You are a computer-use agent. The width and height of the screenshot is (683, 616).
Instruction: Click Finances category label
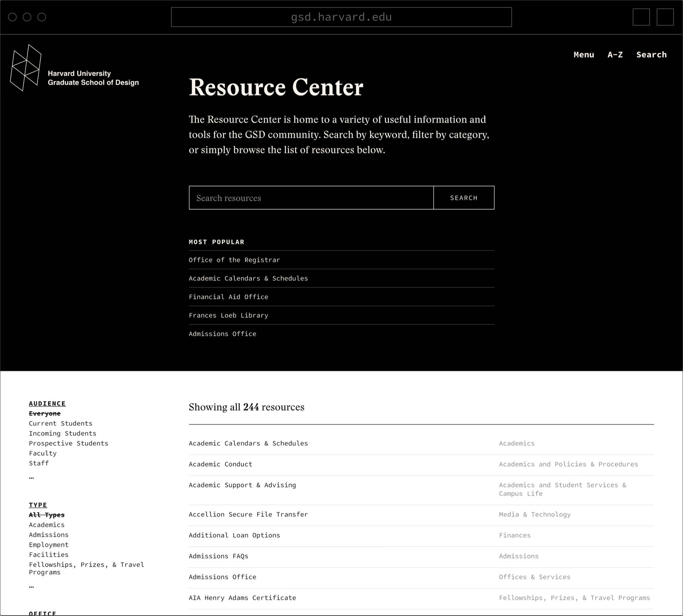(515, 535)
